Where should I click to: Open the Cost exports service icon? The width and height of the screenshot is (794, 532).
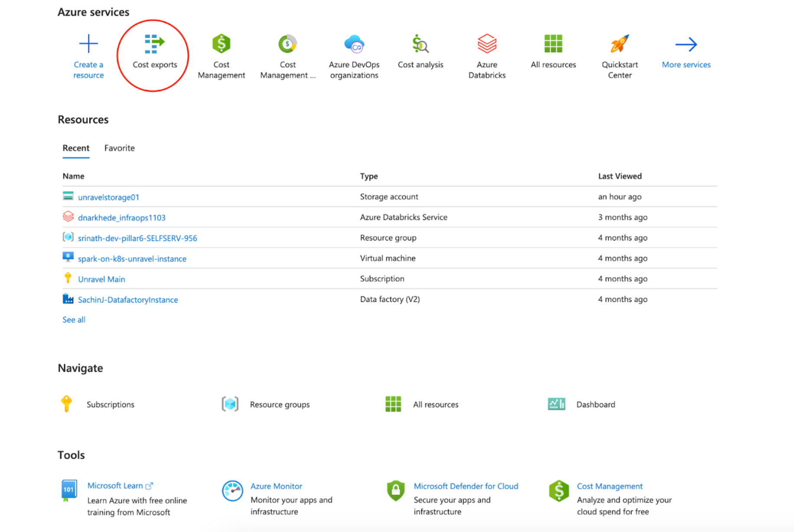(154, 45)
